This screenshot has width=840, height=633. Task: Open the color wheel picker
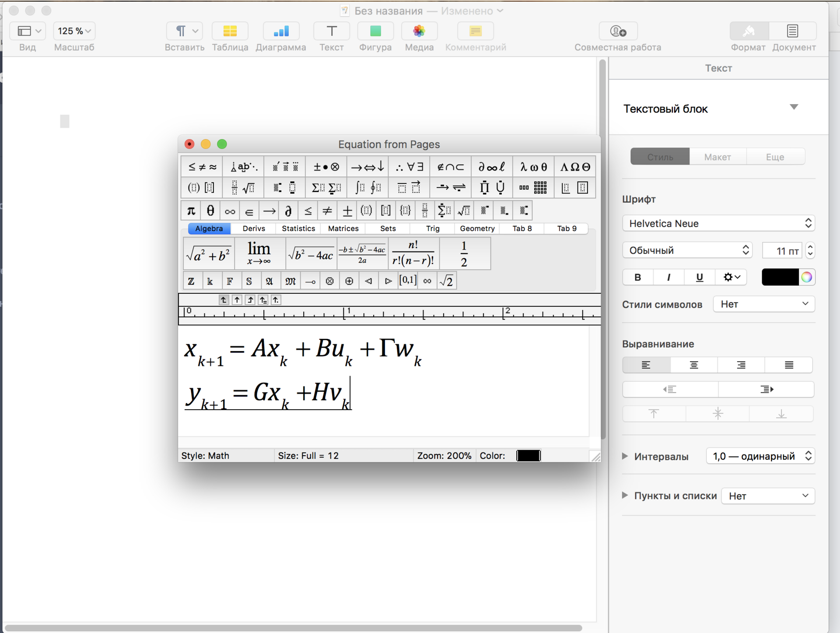click(806, 277)
